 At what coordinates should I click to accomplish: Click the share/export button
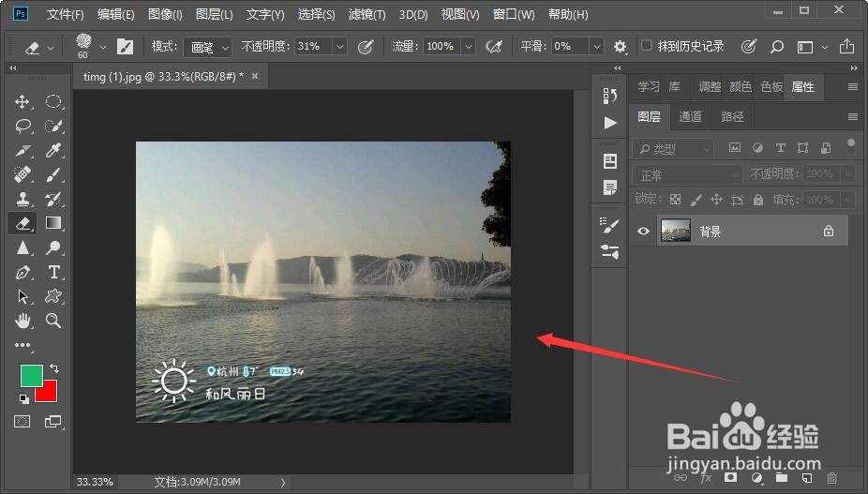pos(846,47)
